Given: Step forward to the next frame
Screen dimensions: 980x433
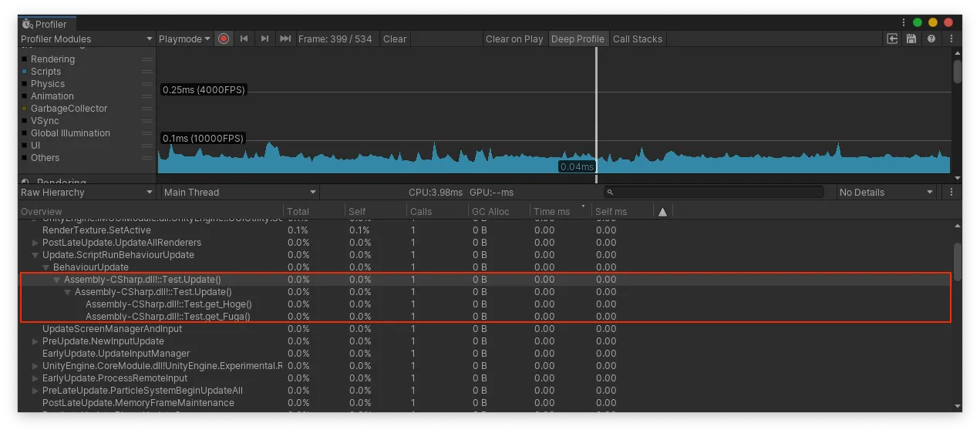Looking at the screenshot, I should click(x=264, y=39).
